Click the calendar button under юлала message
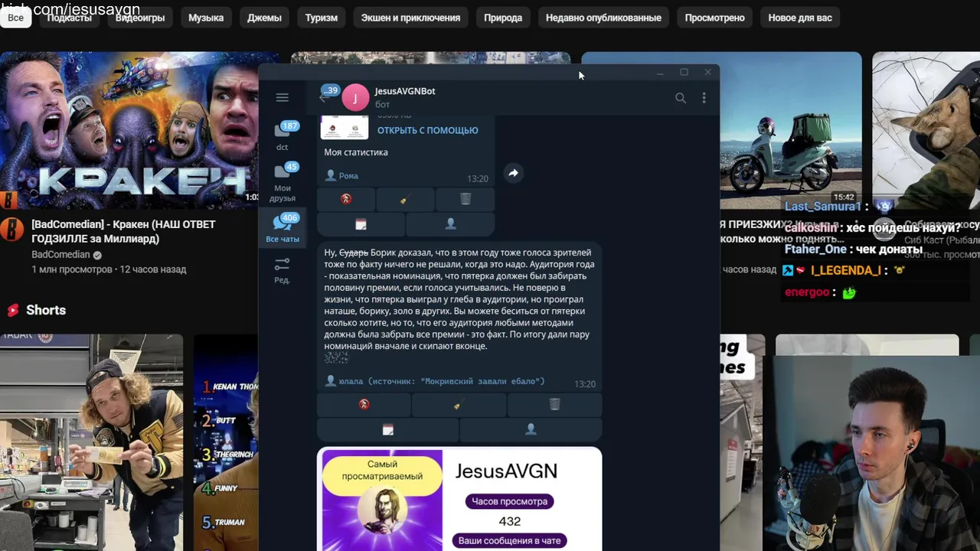Screen dimensions: 980x551 pos(387,429)
